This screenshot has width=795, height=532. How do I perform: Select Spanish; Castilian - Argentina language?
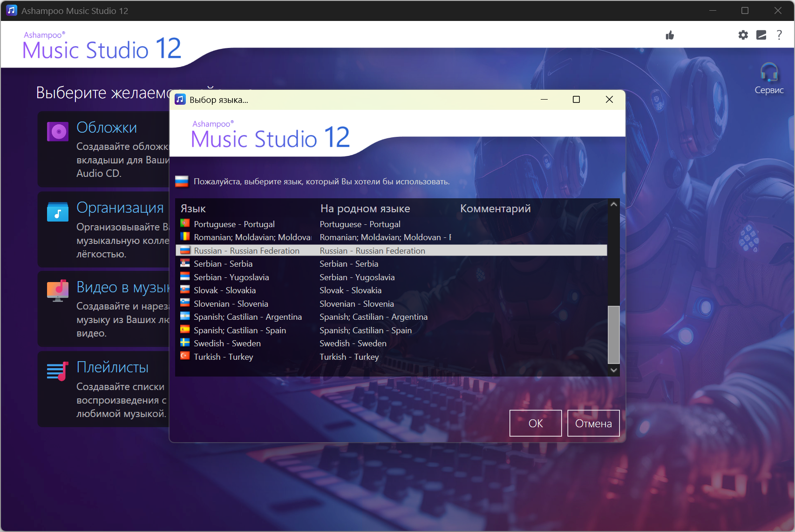click(x=248, y=317)
